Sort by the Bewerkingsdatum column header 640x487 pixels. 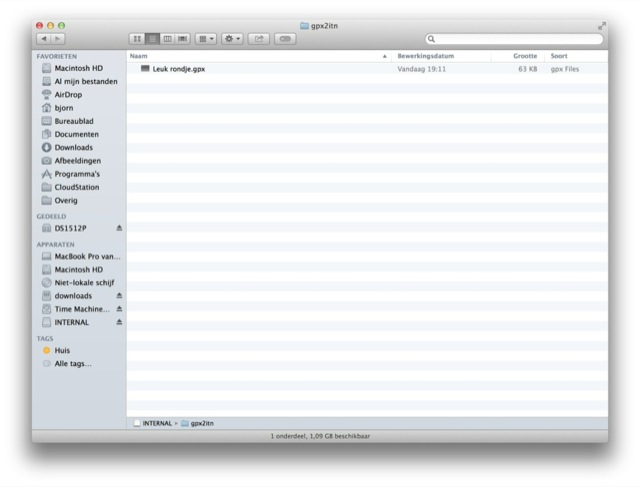[426, 56]
